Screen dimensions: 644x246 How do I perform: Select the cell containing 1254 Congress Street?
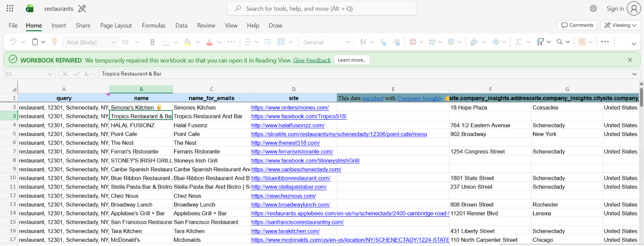pyautogui.click(x=490, y=152)
